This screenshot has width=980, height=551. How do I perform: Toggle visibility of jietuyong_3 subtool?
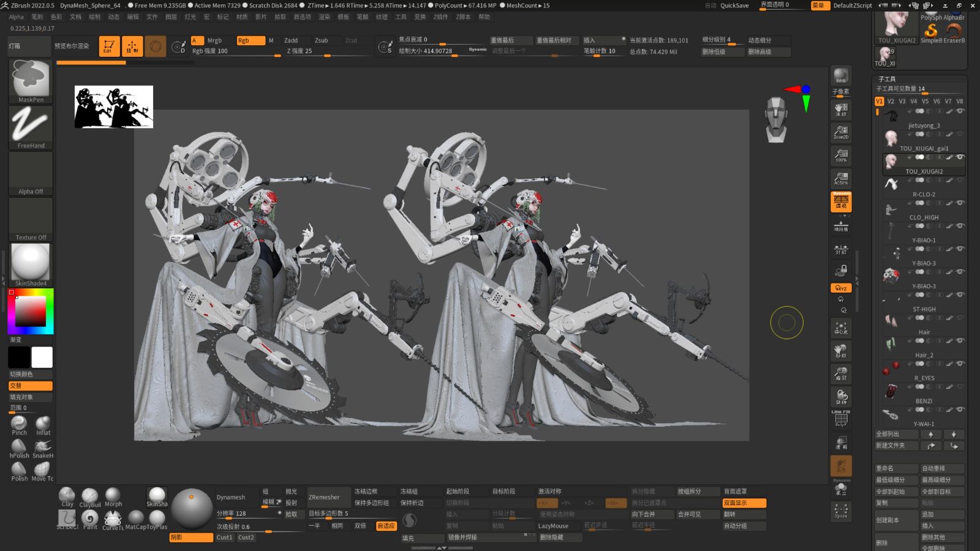[x=960, y=111]
